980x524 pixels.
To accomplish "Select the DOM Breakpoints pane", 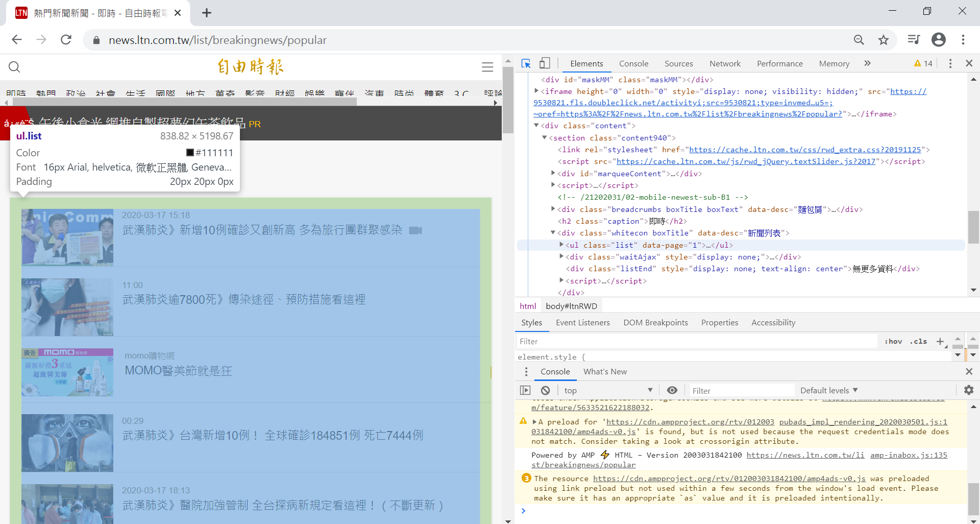I will tap(655, 323).
